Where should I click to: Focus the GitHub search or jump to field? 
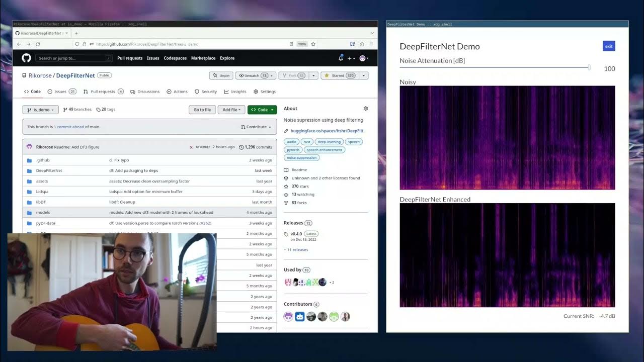(x=74, y=58)
